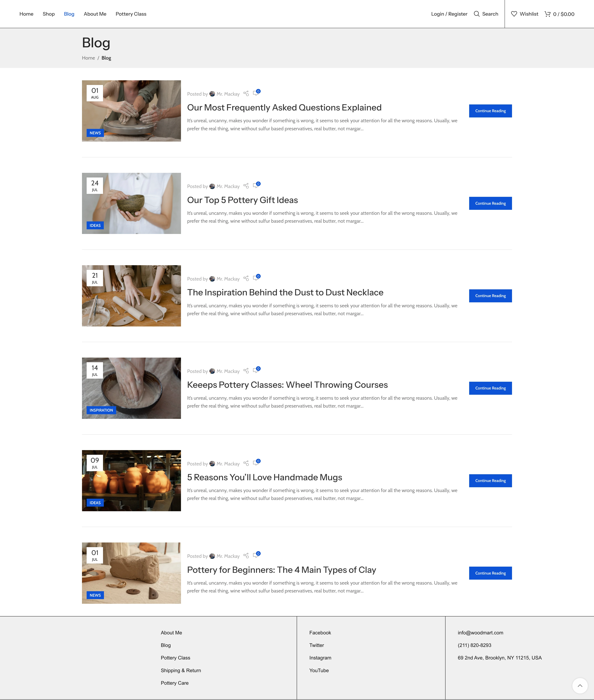Click Mr. Mackay avatar on Wheel Throwing post
This screenshot has width=594, height=700.
point(212,371)
